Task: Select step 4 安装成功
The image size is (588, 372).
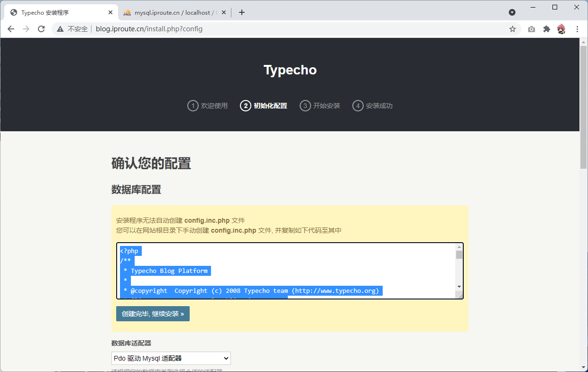Action: [373, 106]
